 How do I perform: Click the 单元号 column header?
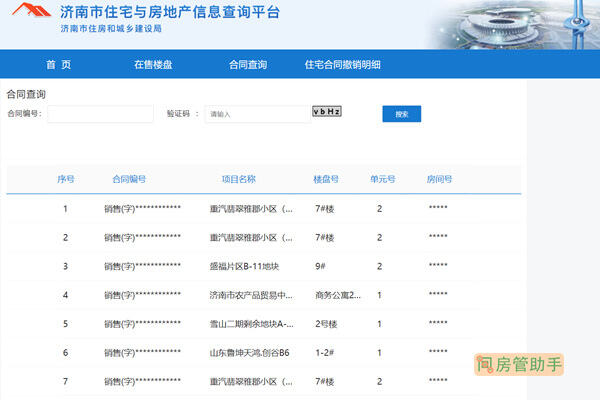[x=382, y=179]
